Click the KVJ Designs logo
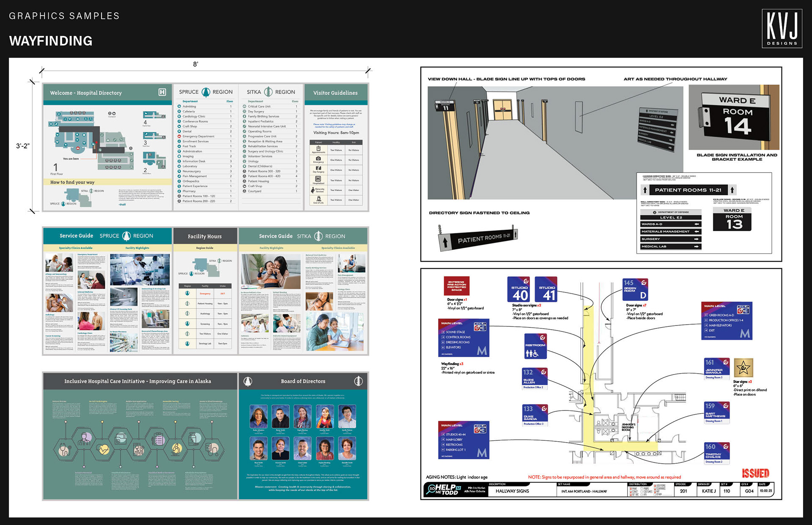This screenshot has height=525, width=812. point(782,28)
